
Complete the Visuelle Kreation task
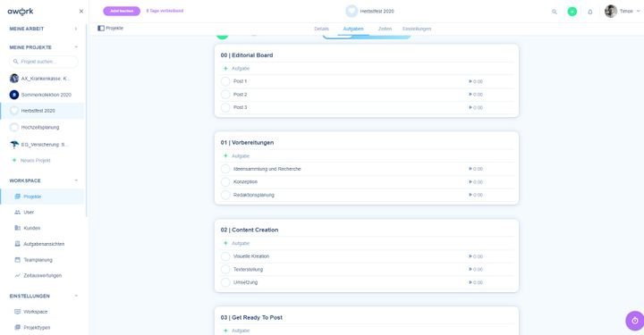(225, 256)
